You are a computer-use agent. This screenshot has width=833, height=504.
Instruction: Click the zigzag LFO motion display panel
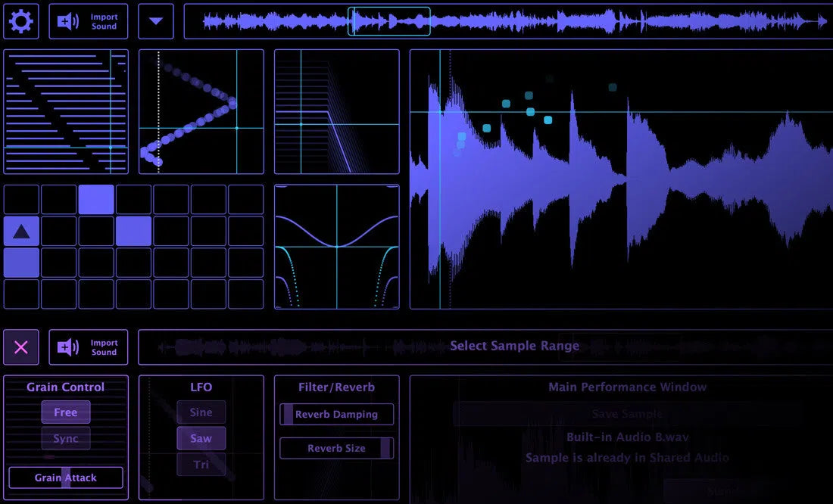coord(201,111)
